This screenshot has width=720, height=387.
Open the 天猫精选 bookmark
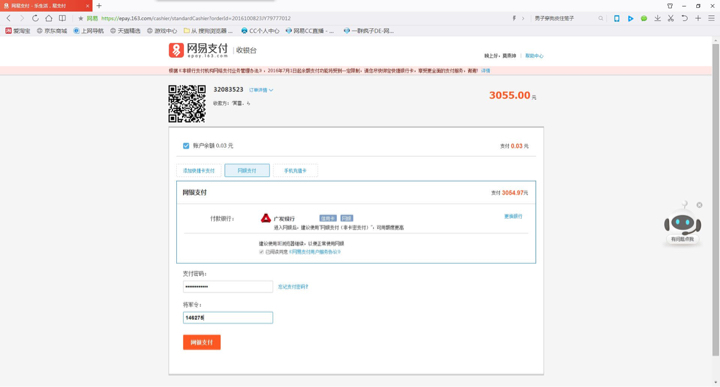pyautogui.click(x=125, y=31)
